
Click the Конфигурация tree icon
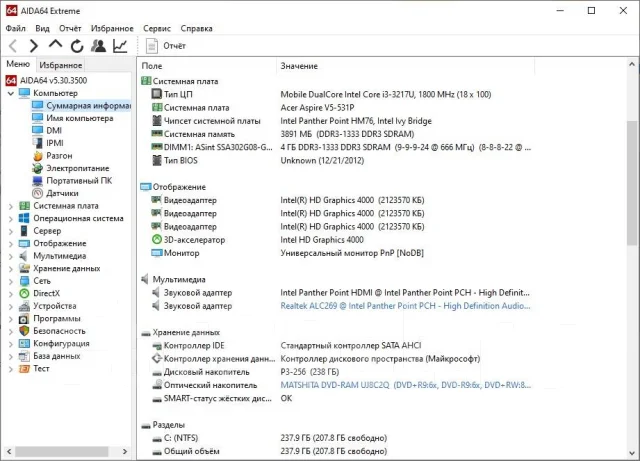[x=24, y=344]
